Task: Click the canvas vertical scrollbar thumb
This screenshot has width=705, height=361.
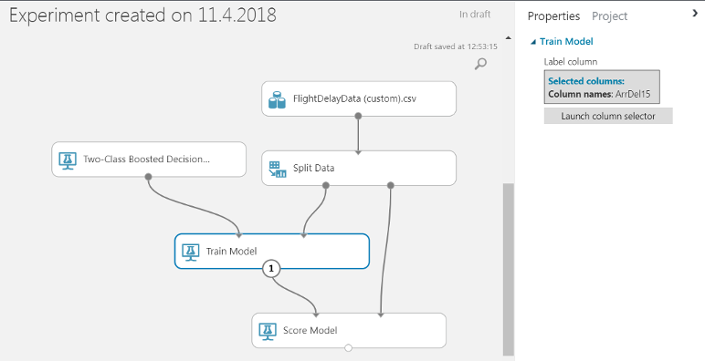Action: point(508,269)
